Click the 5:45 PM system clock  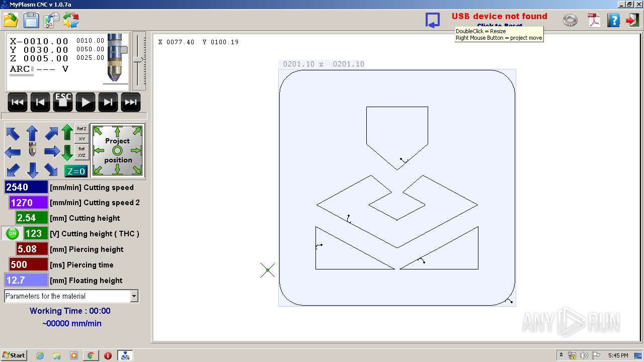(618, 355)
